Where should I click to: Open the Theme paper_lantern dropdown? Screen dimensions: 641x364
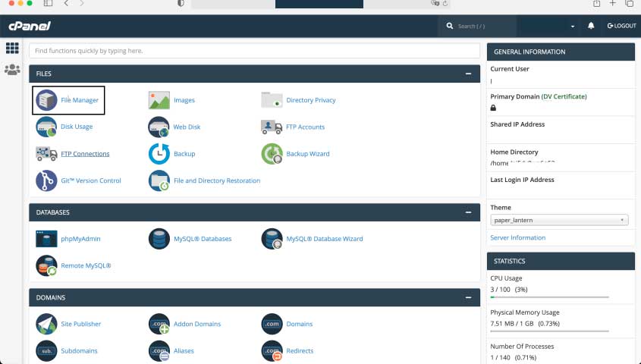pos(559,220)
